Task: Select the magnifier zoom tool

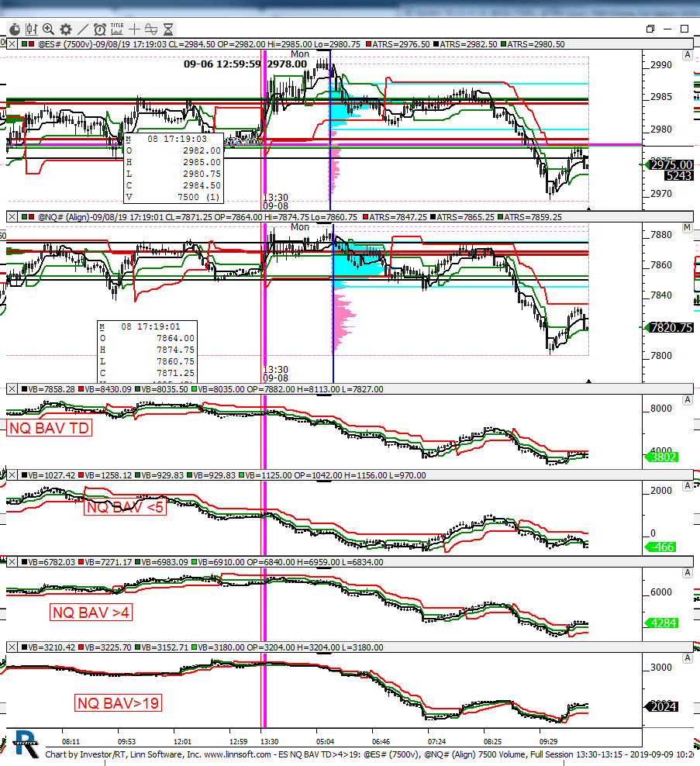Action: tap(48, 29)
